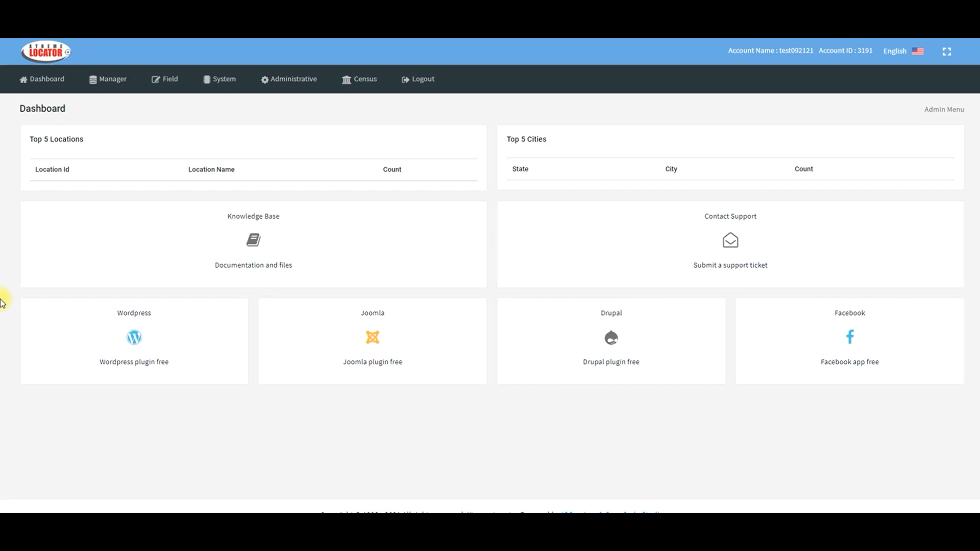
Task: Click the Contact Support heading
Action: point(730,216)
